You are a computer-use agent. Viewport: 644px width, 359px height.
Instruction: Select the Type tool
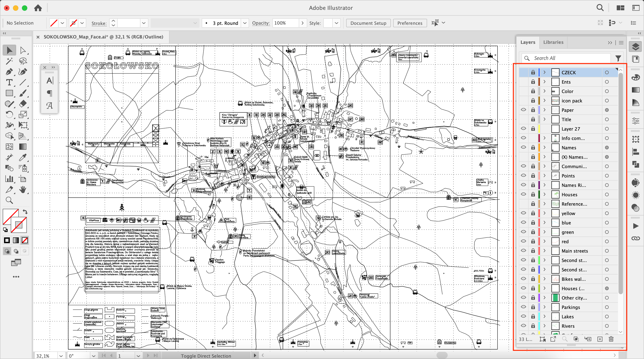[x=9, y=82]
